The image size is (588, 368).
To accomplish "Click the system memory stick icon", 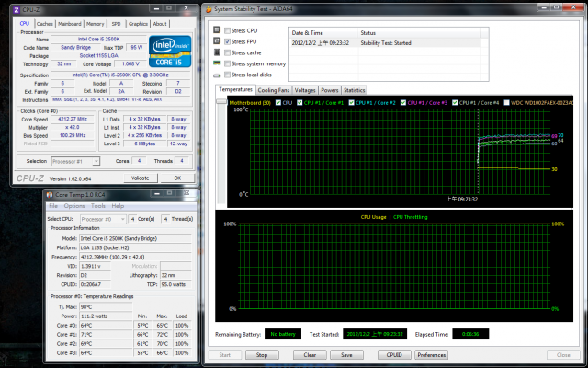I will 217,63.
